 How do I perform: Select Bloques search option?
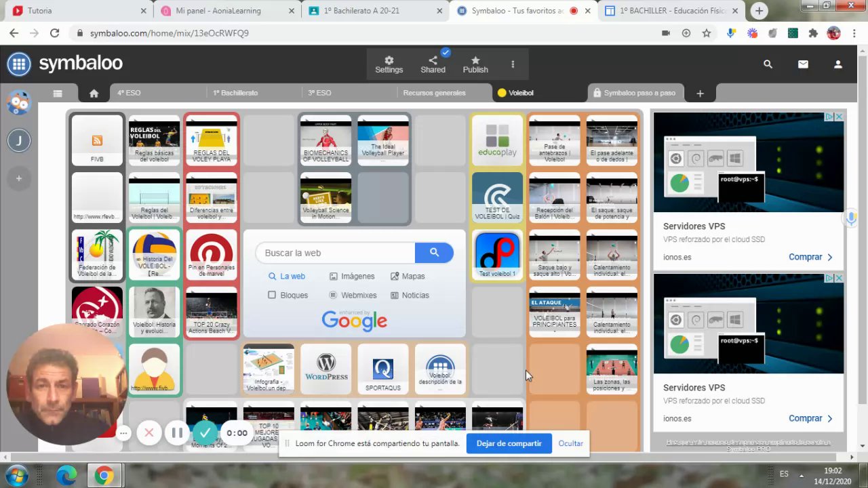click(x=288, y=295)
